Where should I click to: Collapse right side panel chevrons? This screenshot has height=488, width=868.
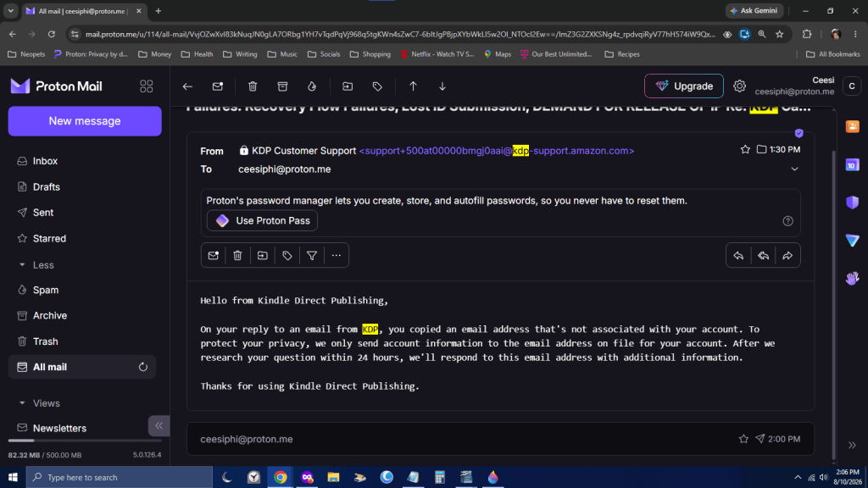(x=852, y=446)
